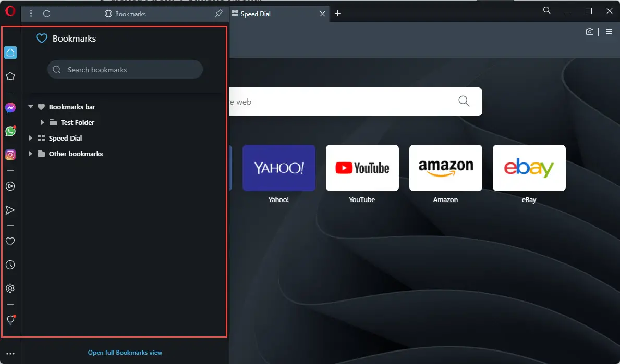Maximize the Opera browser window

coord(588,11)
